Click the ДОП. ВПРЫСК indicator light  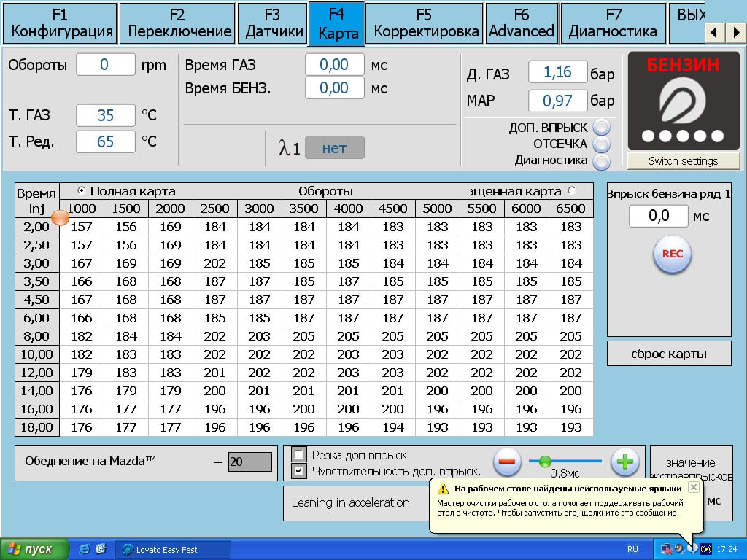[601, 127]
